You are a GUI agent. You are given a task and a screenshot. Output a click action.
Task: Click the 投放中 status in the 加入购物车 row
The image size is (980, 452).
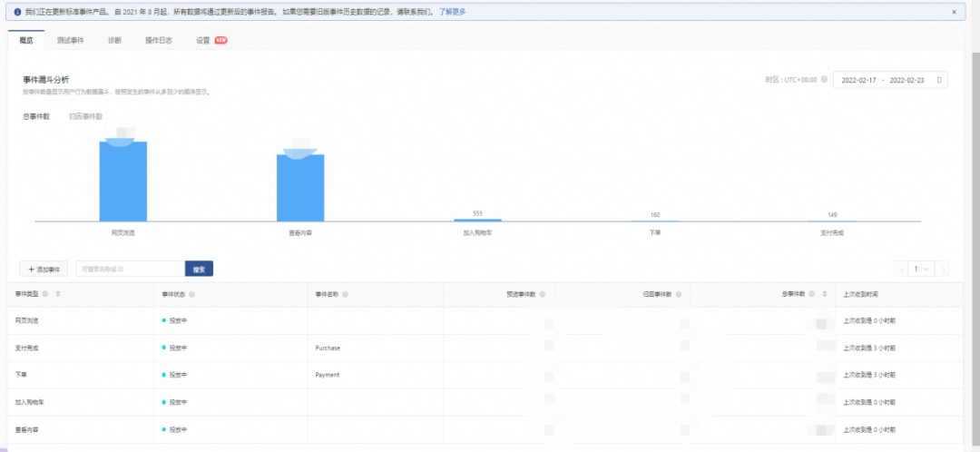pos(174,403)
